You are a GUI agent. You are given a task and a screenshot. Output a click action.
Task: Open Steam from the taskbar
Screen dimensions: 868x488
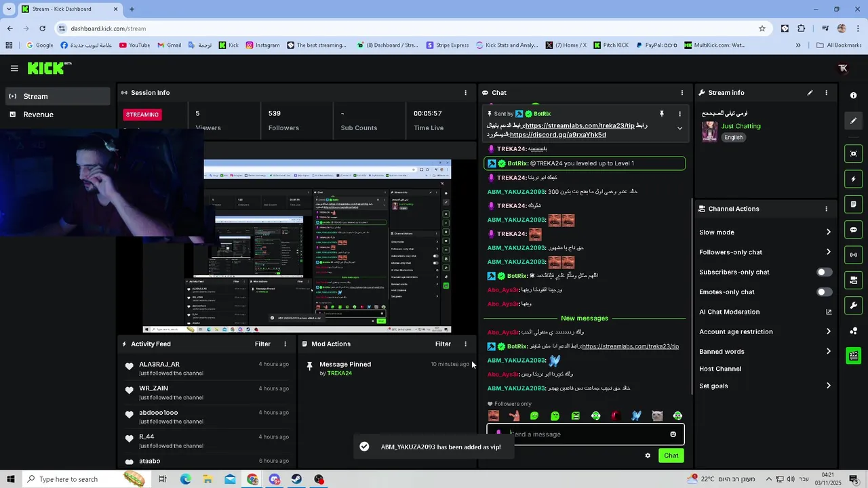(296, 479)
